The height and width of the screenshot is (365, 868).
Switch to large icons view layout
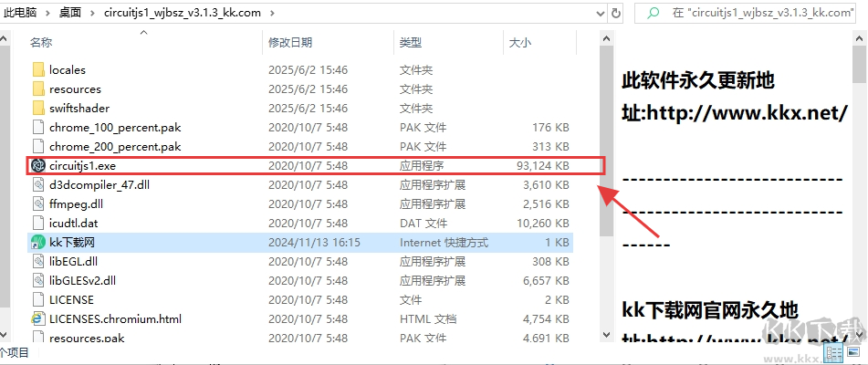coord(852,352)
